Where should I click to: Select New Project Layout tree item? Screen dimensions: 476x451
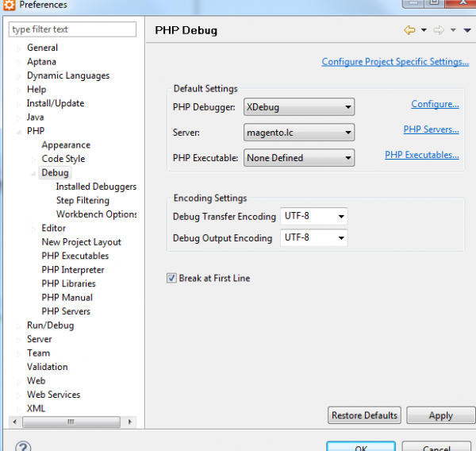(81, 242)
